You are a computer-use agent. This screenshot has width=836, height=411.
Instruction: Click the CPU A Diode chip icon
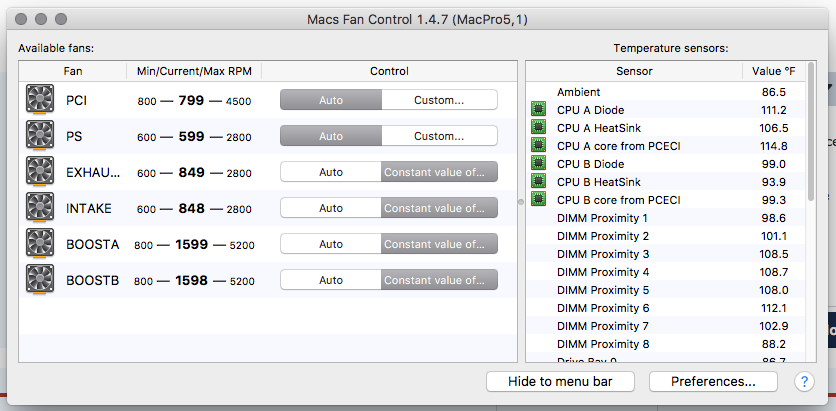[x=539, y=110]
